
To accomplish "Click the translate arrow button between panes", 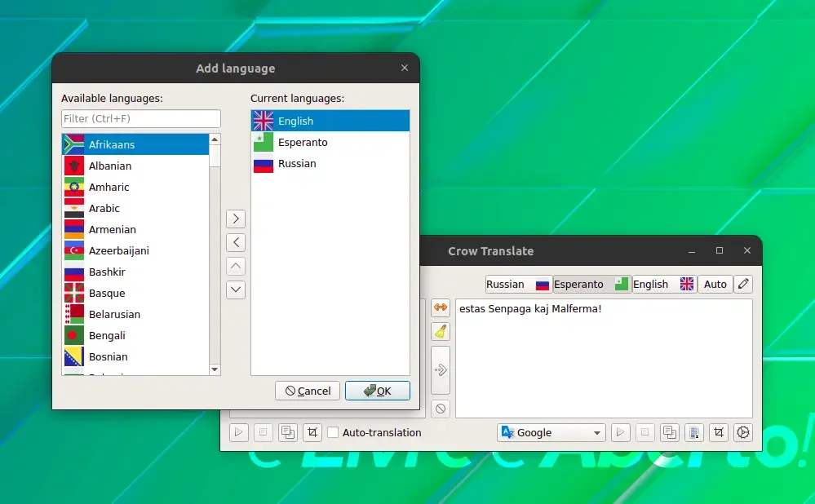I will (x=441, y=370).
